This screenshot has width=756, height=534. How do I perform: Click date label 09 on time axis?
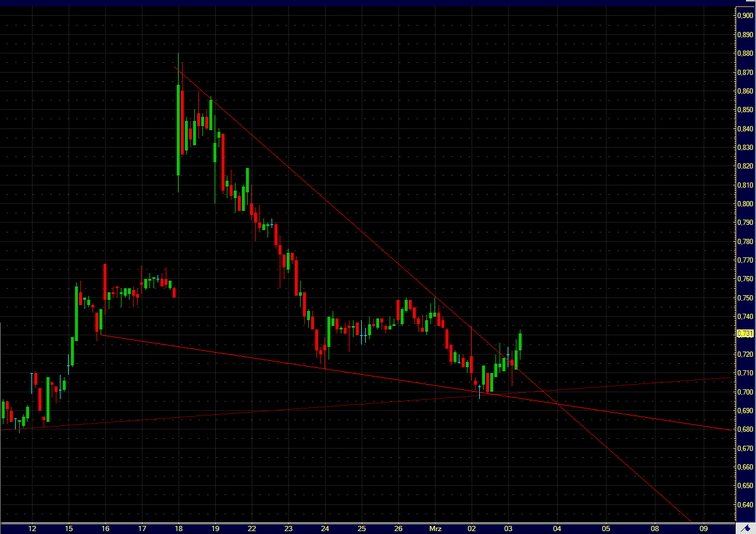coord(703,529)
